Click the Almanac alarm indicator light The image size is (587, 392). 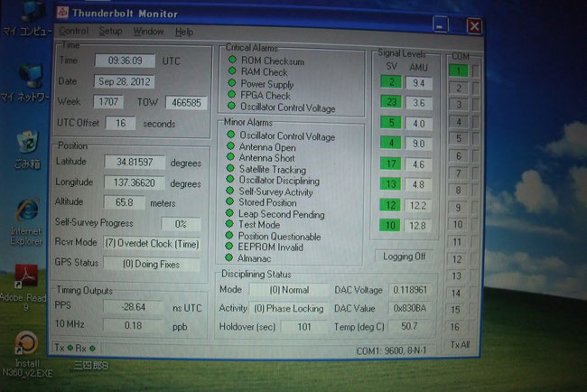[231, 258]
